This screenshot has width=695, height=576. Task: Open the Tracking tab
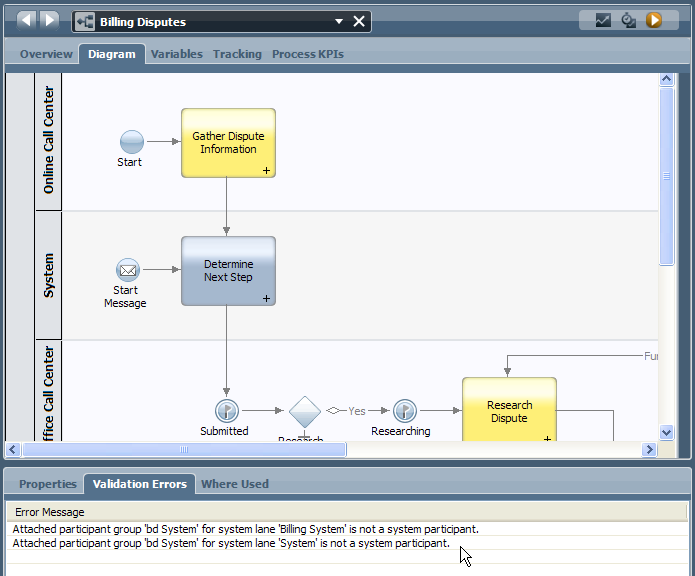[237, 54]
